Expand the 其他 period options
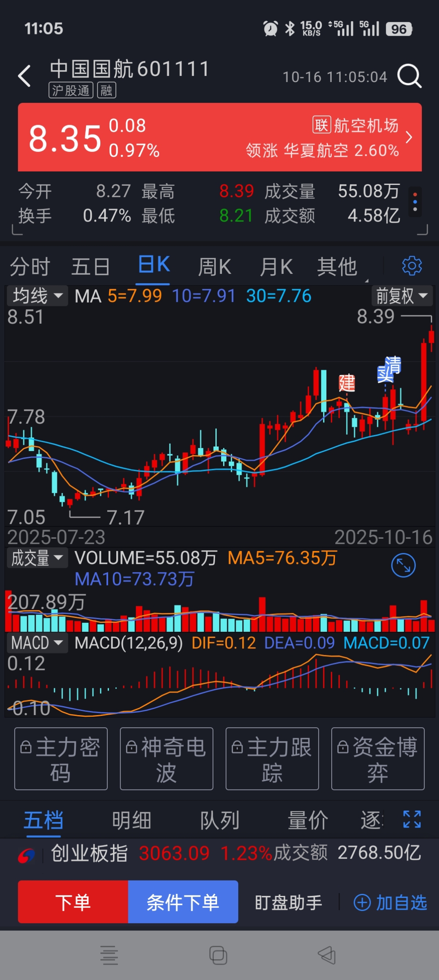Image resolution: width=439 pixels, height=980 pixels. [x=337, y=267]
